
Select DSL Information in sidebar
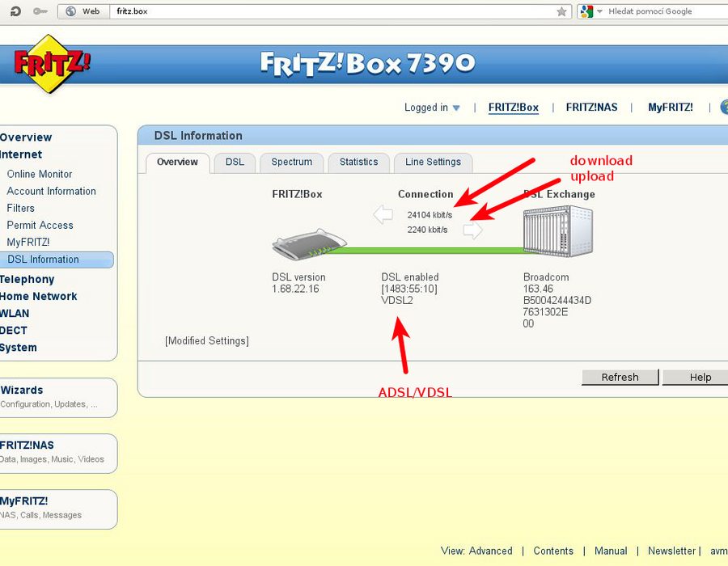click(x=56, y=260)
